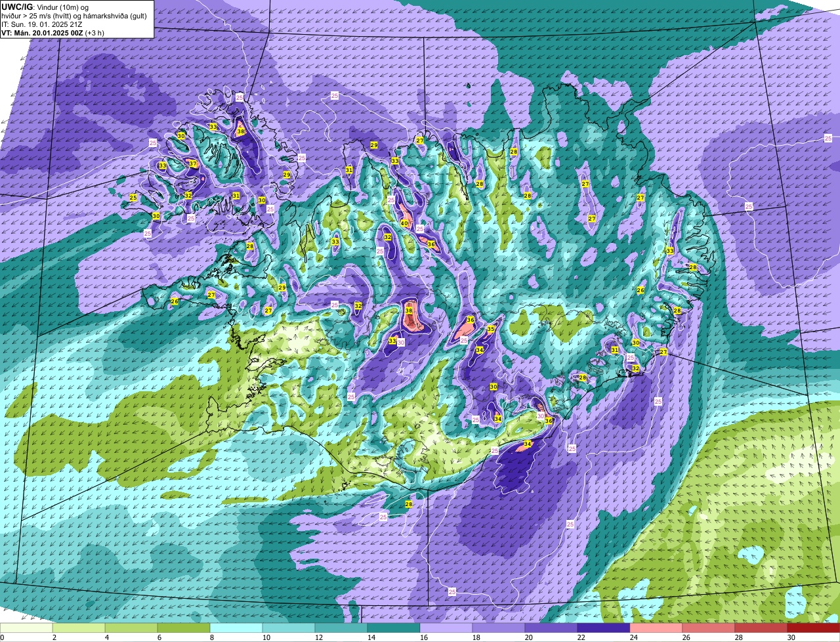Screen dimensions: 840x642
Task: Select the 26–28 m/s salmon legend swatch
Action: [x=709, y=628]
